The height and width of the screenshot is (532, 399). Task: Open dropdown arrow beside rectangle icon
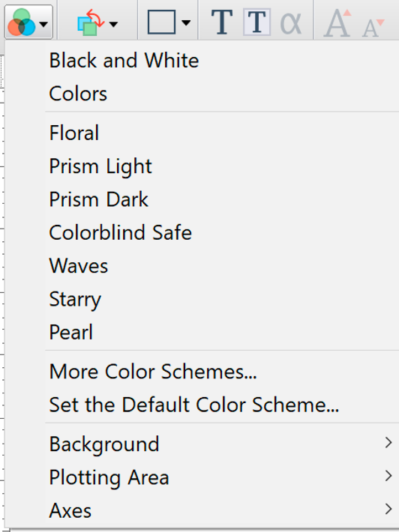(186, 23)
